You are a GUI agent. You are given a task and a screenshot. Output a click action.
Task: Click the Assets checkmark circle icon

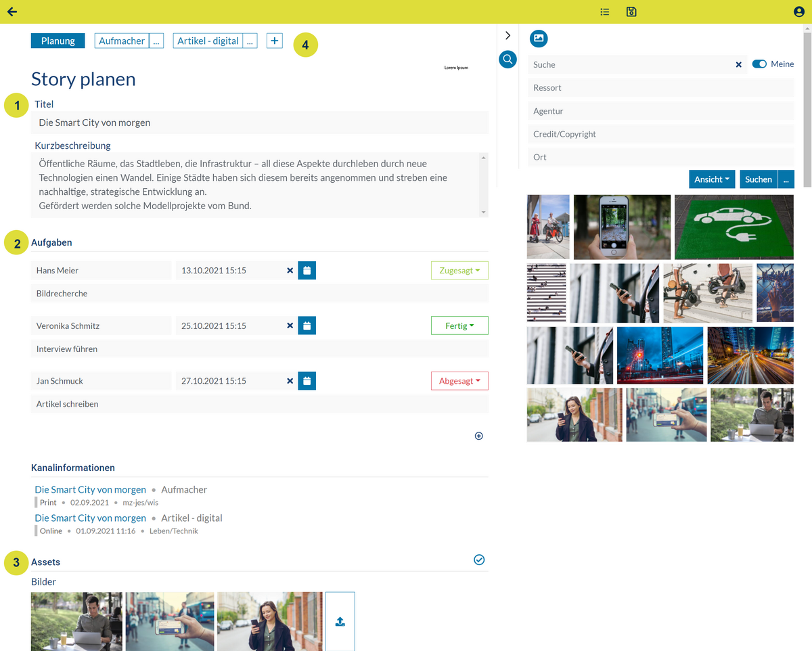point(479,560)
